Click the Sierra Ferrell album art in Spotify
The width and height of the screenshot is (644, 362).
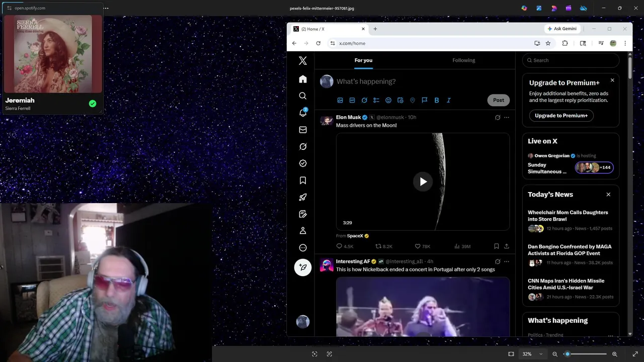tap(53, 54)
